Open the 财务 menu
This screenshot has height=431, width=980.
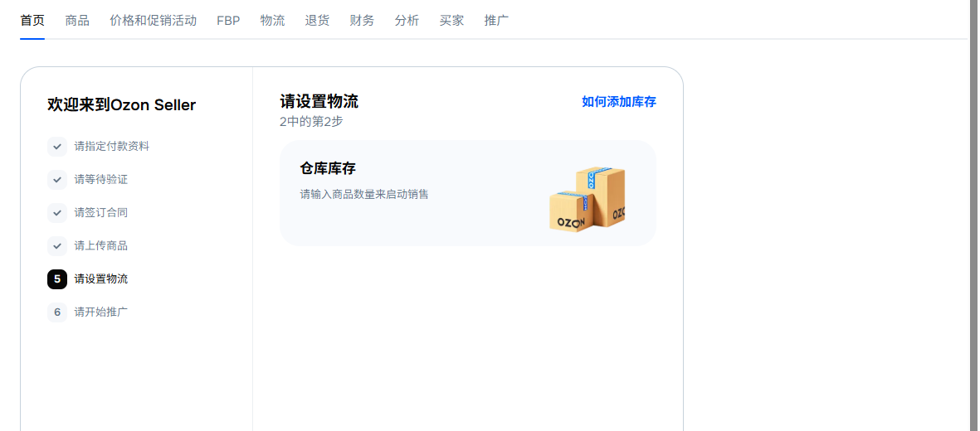[x=363, y=21]
